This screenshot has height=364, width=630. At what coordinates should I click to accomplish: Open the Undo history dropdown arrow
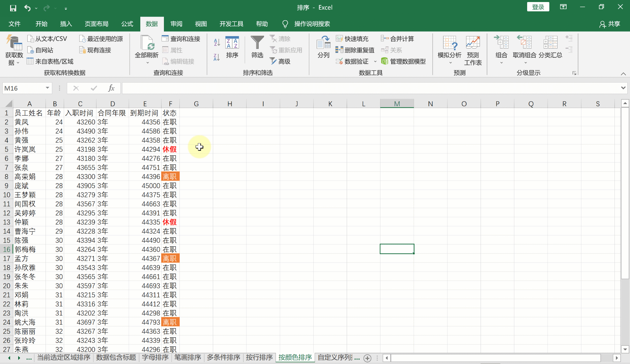[36, 8]
